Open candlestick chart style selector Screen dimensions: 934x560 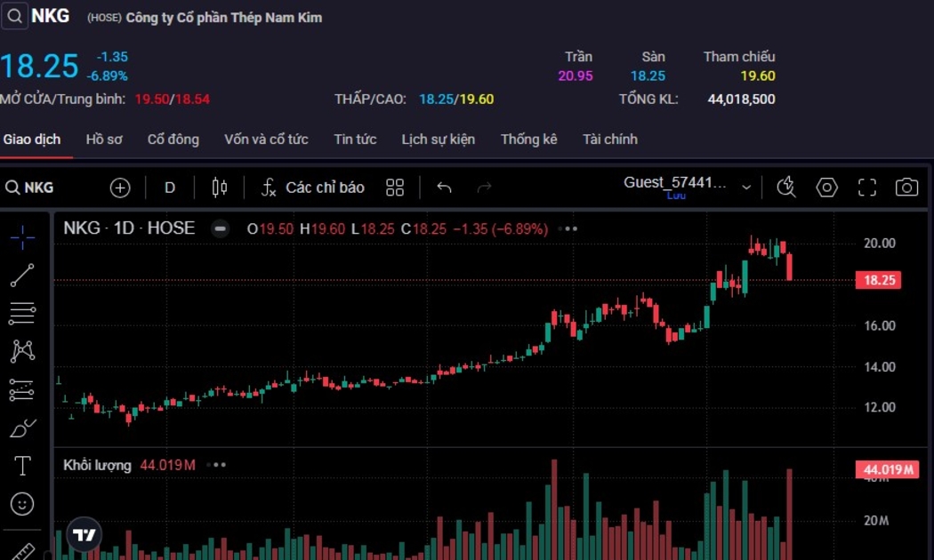point(220,188)
